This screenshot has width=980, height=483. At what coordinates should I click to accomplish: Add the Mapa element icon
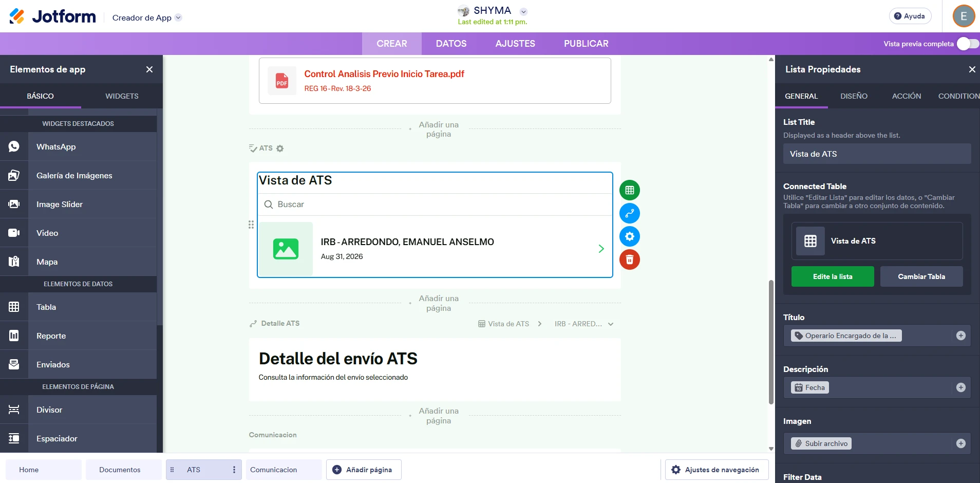pyautogui.click(x=14, y=262)
